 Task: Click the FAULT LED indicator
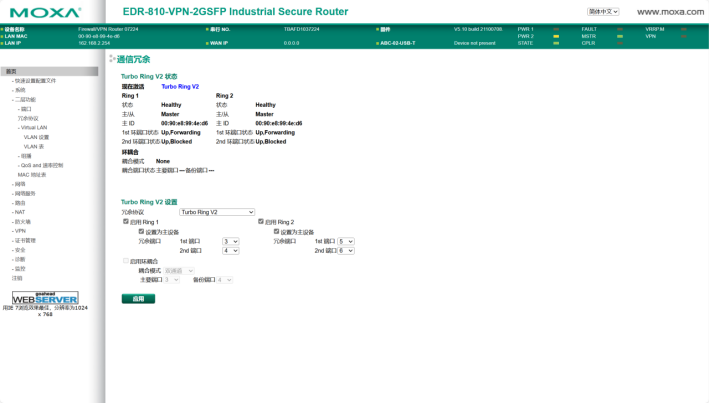(x=620, y=29)
